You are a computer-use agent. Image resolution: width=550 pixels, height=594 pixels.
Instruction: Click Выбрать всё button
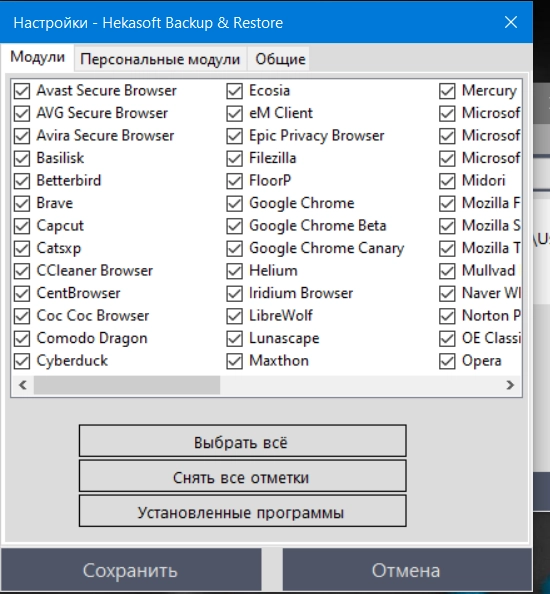coord(242,441)
